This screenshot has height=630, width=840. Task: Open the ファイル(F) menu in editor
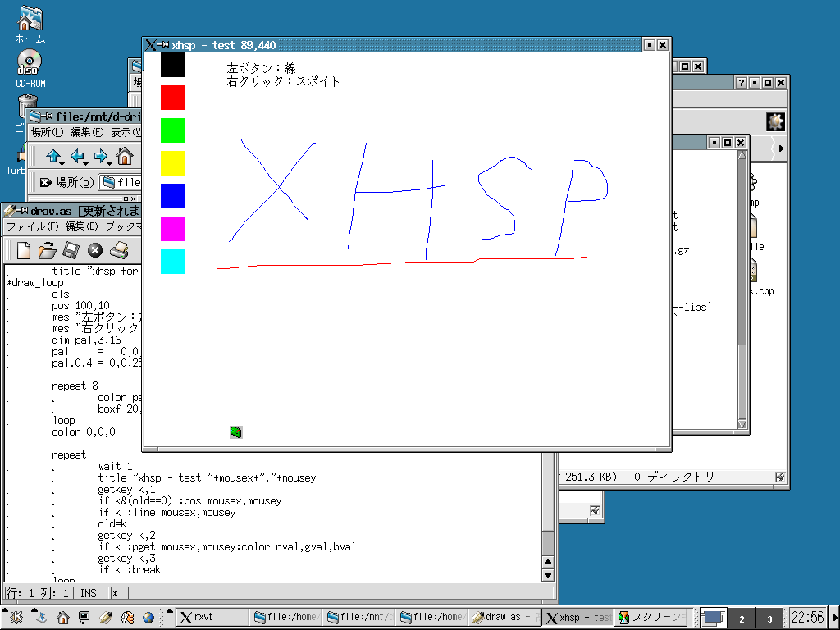click(x=32, y=226)
